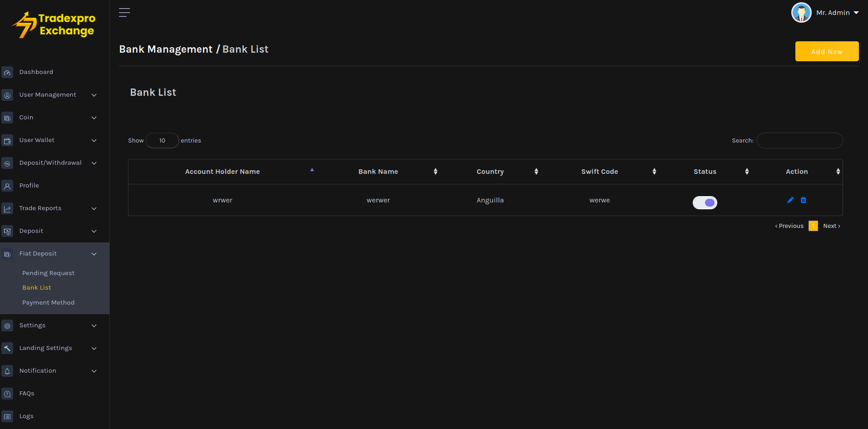Go to the Next page link

click(x=831, y=226)
